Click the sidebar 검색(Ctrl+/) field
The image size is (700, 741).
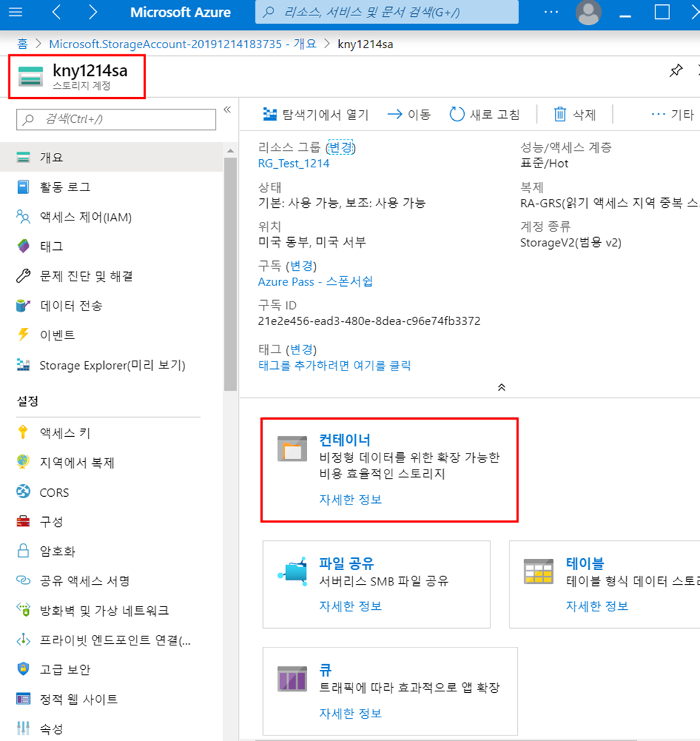click(116, 119)
